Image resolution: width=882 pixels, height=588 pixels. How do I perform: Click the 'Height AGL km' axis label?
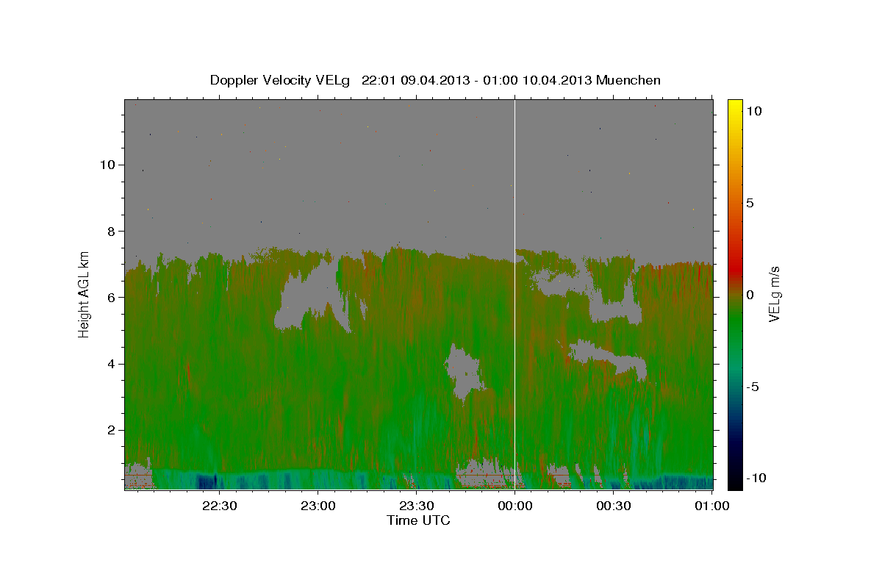point(85,294)
